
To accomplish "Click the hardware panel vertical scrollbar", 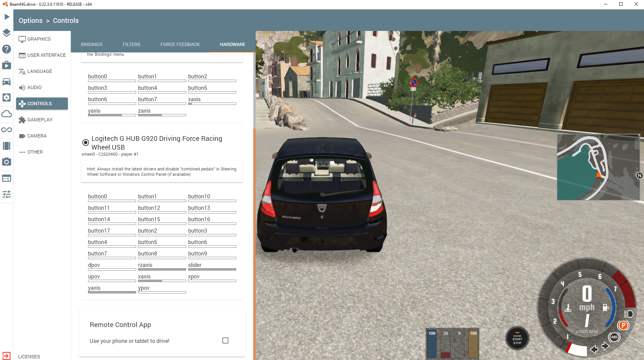I will tap(254, 244).
